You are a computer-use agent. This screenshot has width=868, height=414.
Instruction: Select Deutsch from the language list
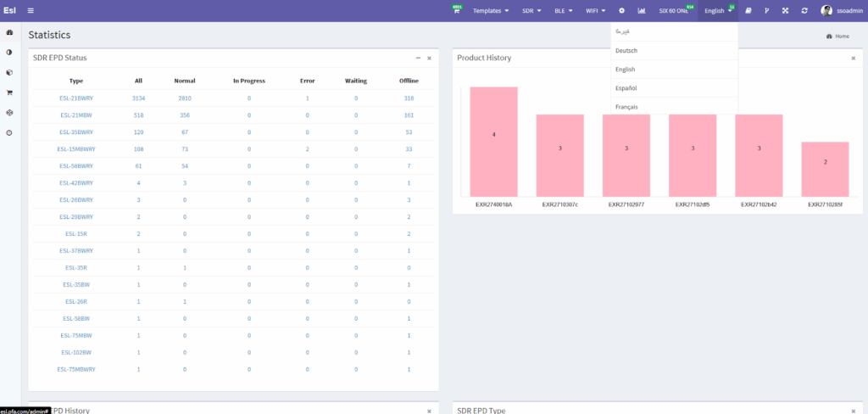(x=626, y=50)
